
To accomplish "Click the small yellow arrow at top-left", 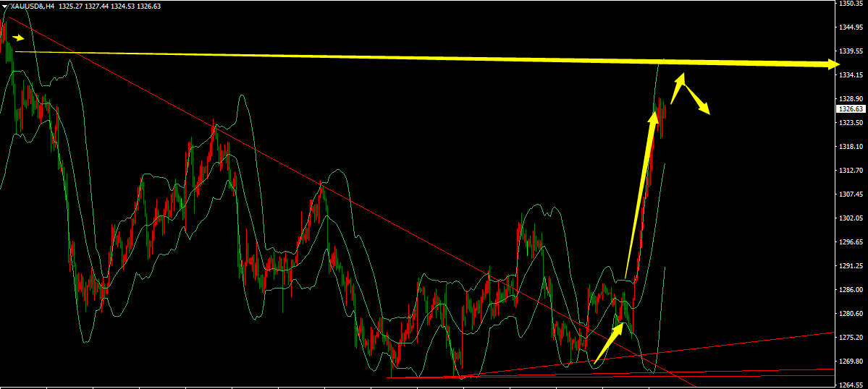I will pos(20,38).
